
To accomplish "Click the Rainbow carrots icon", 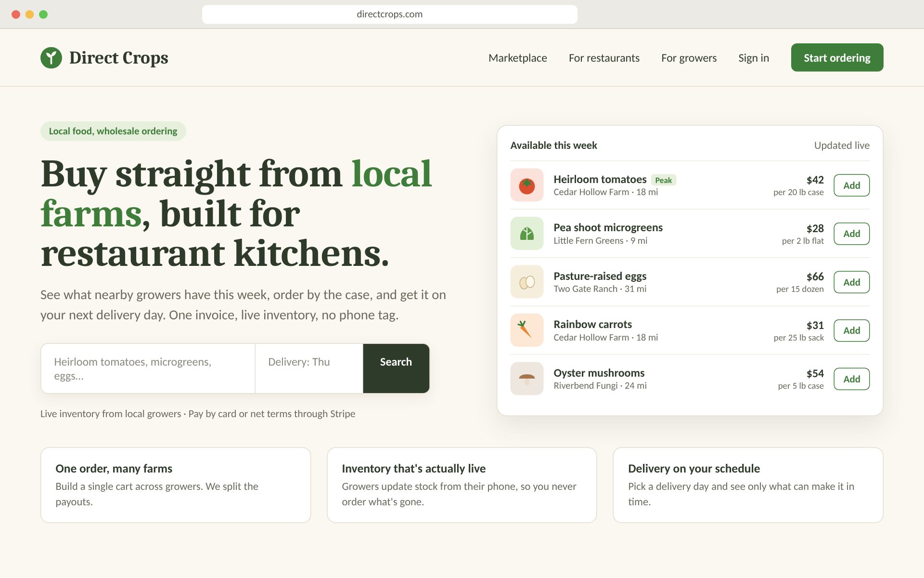I will click(x=527, y=330).
